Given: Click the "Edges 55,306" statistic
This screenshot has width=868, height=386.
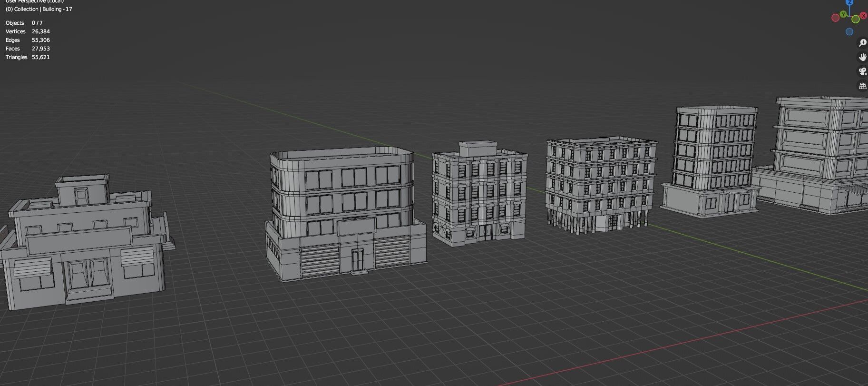Looking at the screenshot, I should (28, 40).
